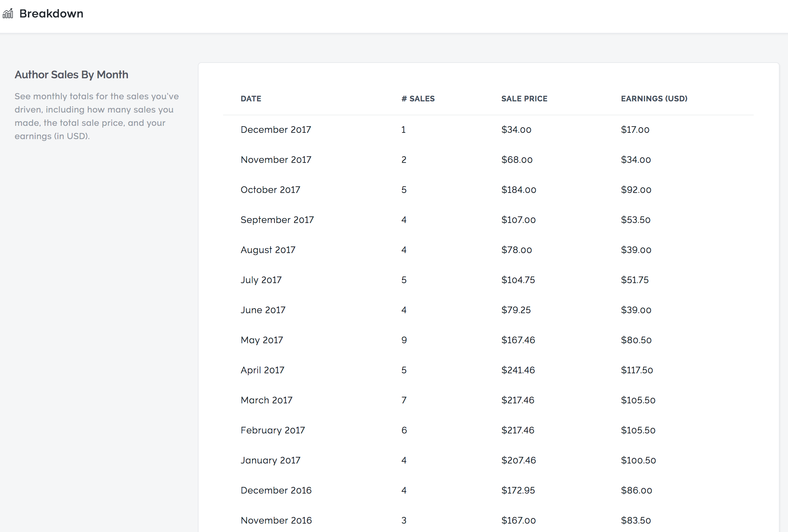Screen dimensions: 788x532
Task: Click the EARNINGS (USD) column header
Action: [654, 99]
